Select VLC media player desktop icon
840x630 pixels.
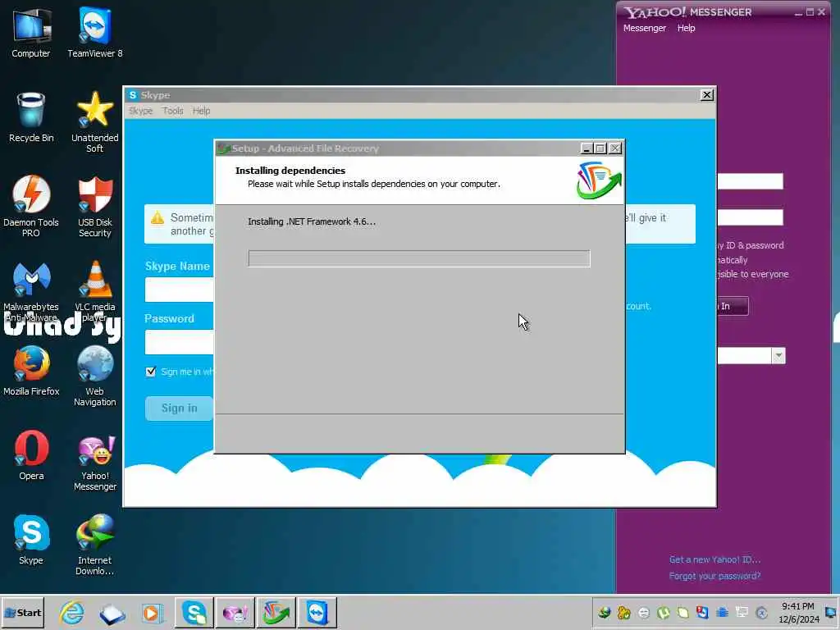coord(95,291)
